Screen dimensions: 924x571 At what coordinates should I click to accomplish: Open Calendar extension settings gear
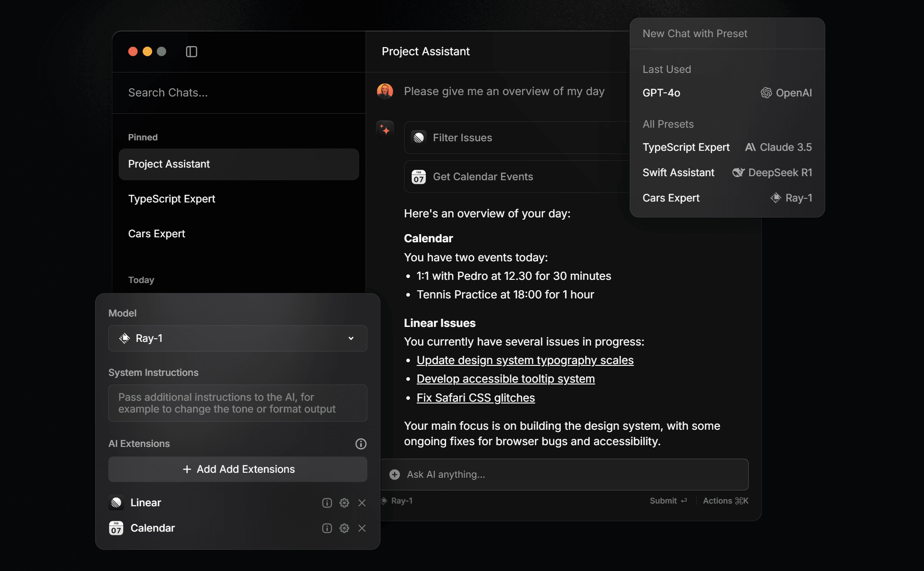pyautogui.click(x=344, y=528)
